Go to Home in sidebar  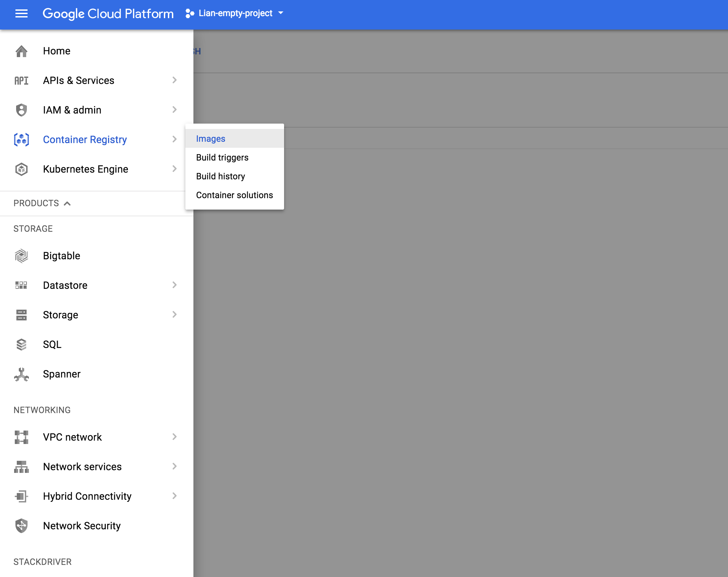(x=97, y=51)
